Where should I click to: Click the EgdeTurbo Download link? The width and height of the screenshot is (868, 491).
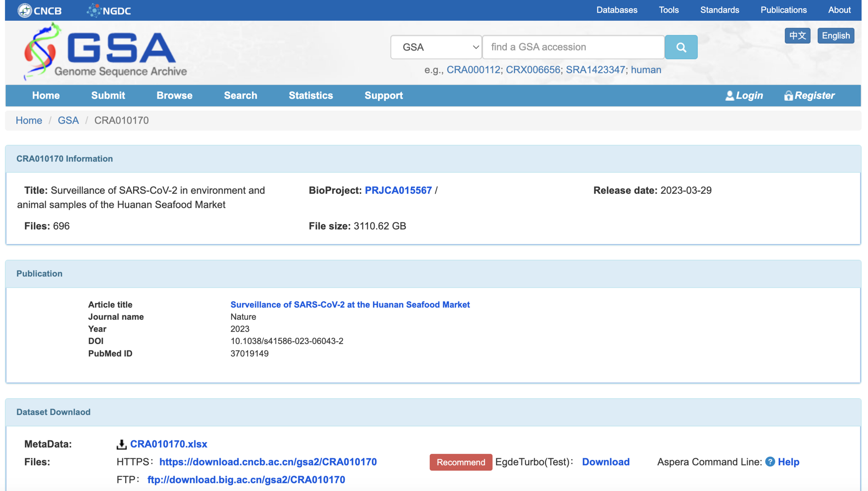pos(605,462)
